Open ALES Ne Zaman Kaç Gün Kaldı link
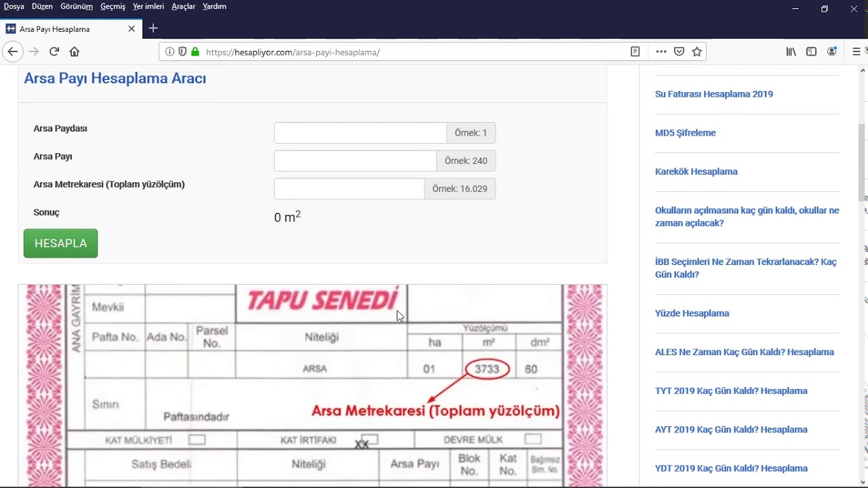 tap(745, 352)
